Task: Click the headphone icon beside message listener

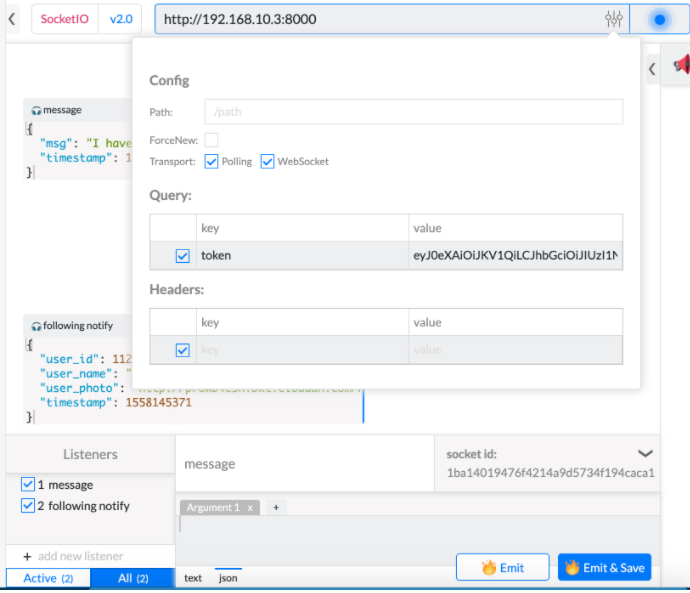Action: 36,110
